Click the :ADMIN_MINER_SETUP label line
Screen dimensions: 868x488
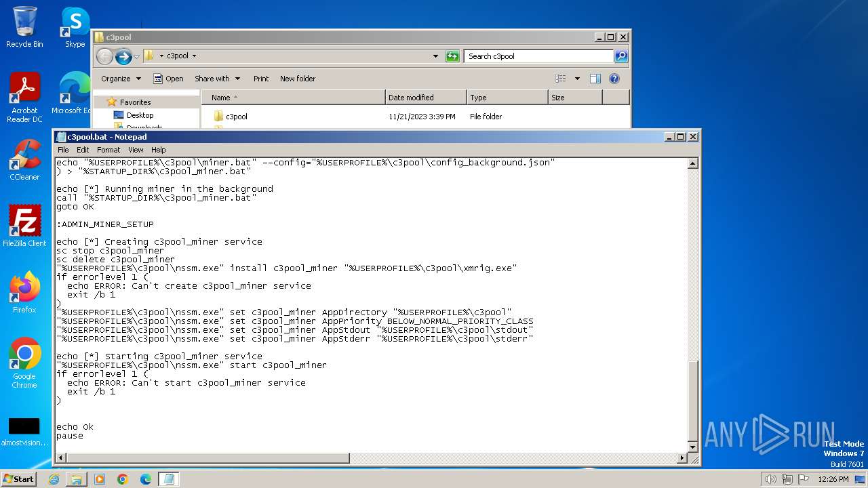[x=105, y=224]
